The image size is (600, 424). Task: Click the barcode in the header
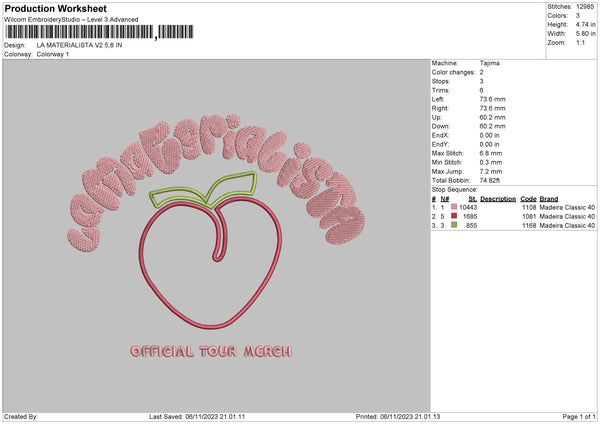click(x=99, y=32)
